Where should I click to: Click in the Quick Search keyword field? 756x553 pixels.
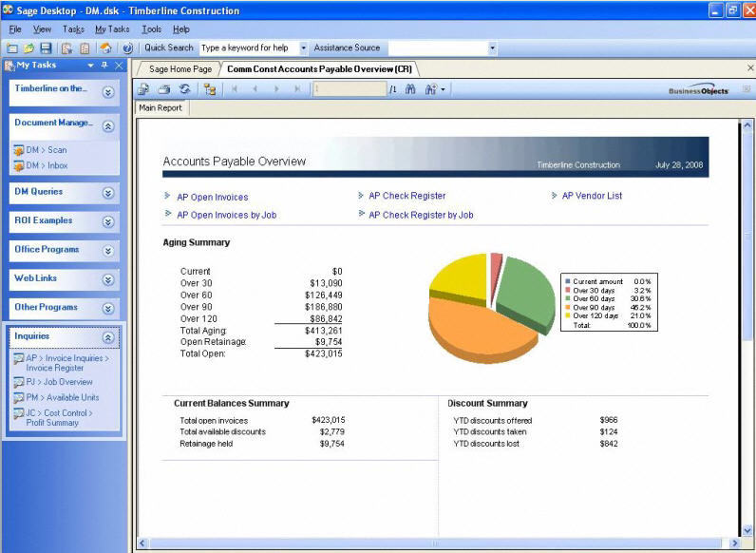[249, 48]
